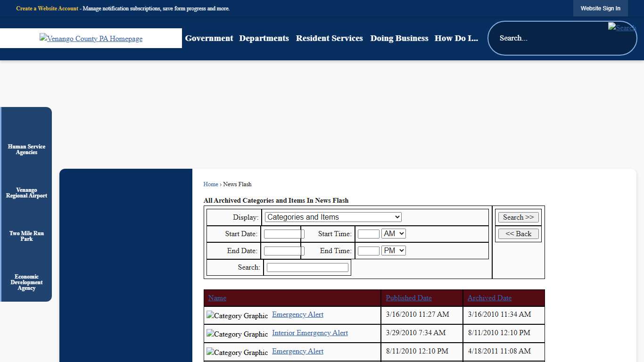The height and width of the screenshot is (362, 644).
Task: Open the Two Mile Run Park link
Action: (27, 236)
